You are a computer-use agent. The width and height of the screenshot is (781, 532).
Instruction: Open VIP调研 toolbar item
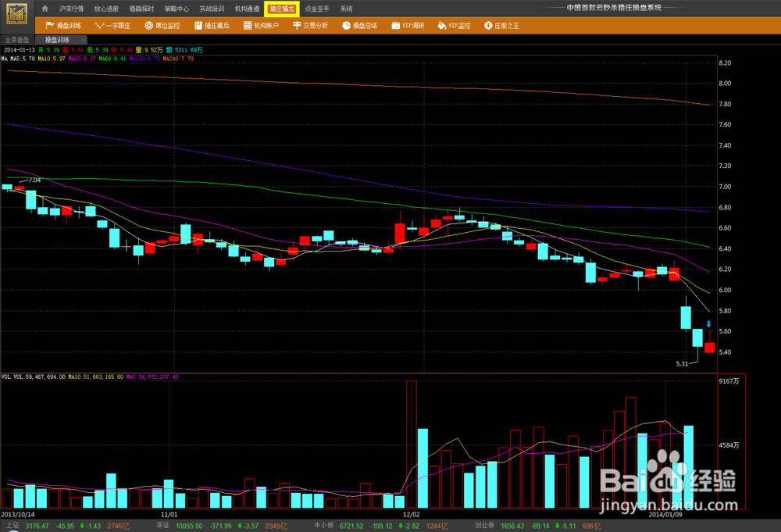(408, 26)
